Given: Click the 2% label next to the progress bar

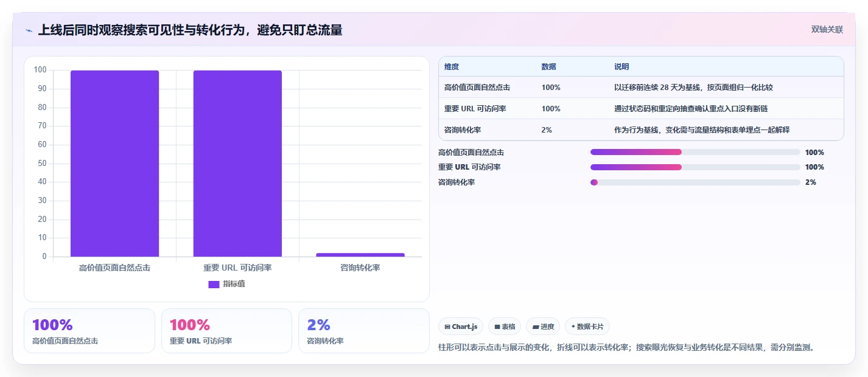Looking at the screenshot, I should pos(811,182).
